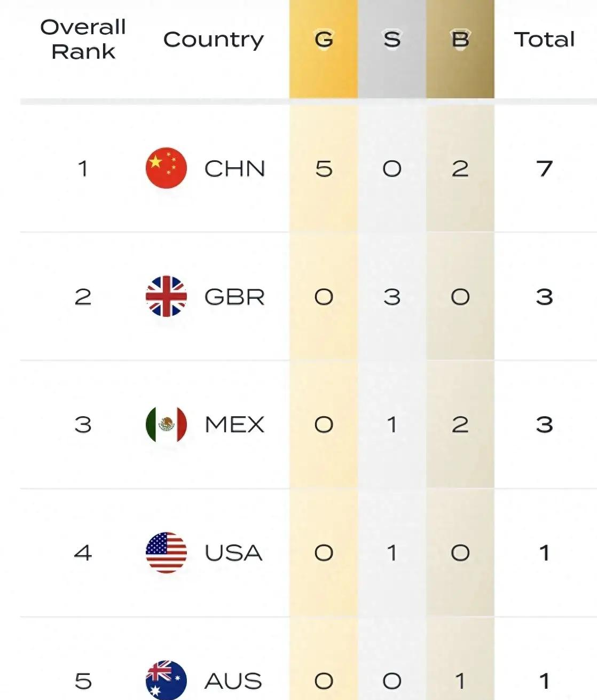
Task: Open the MEX country link
Action: click(234, 425)
